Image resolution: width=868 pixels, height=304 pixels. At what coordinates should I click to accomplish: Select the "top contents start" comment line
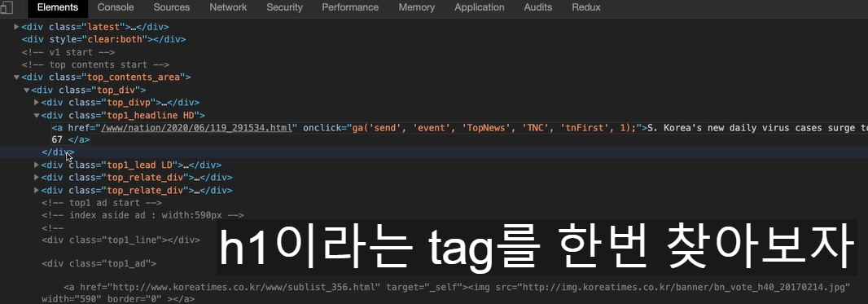tap(95, 64)
